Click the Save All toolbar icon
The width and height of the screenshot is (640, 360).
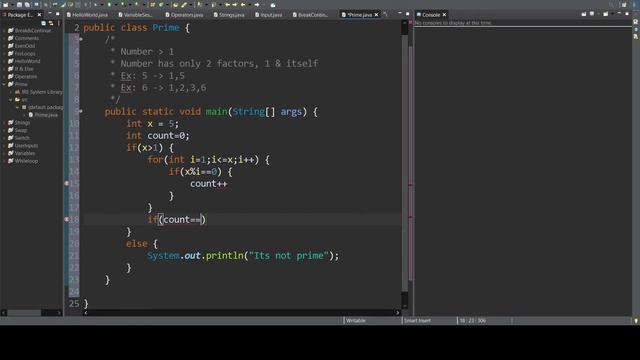pyautogui.click(x=27, y=4)
